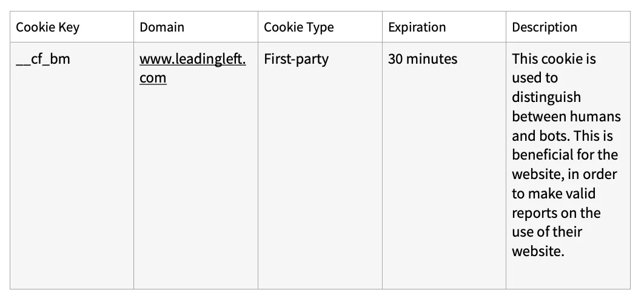The image size is (644, 301).
Task: Open the www.leadingleft.com domain link
Action: point(193,68)
